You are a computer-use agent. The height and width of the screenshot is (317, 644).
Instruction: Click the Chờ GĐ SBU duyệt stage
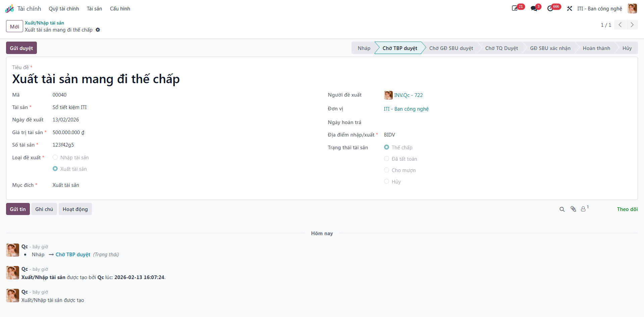click(451, 48)
